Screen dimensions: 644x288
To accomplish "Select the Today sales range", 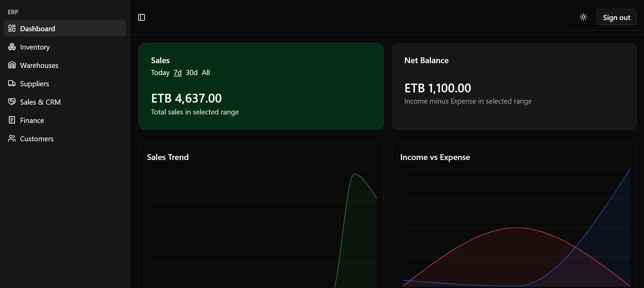I will (160, 73).
